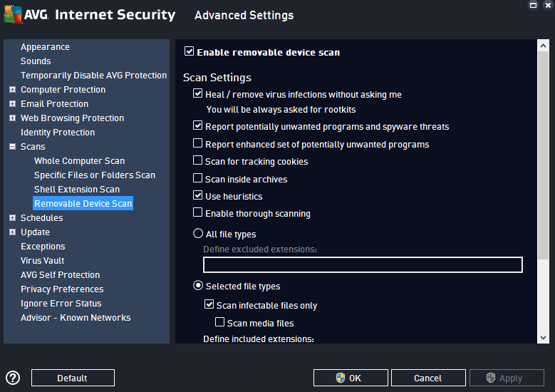Image resolution: width=555 pixels, height=392 pixels.
Task: Enable Scan for tracking cookies
Action: 197,160
